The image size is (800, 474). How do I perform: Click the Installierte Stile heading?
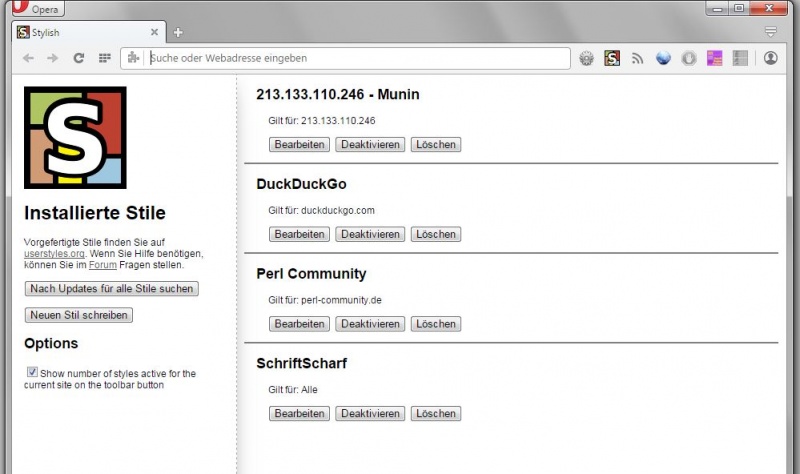coord(95,213)
